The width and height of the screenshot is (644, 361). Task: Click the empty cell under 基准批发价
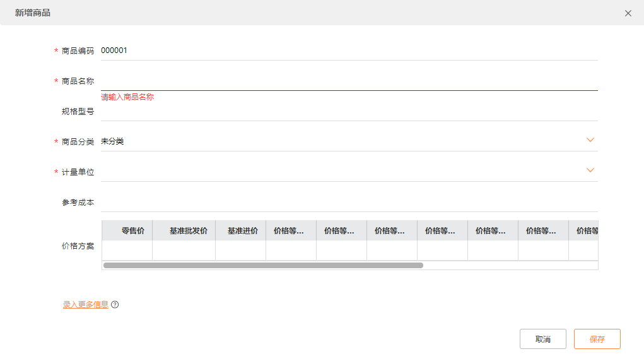(x=184, y=250)
